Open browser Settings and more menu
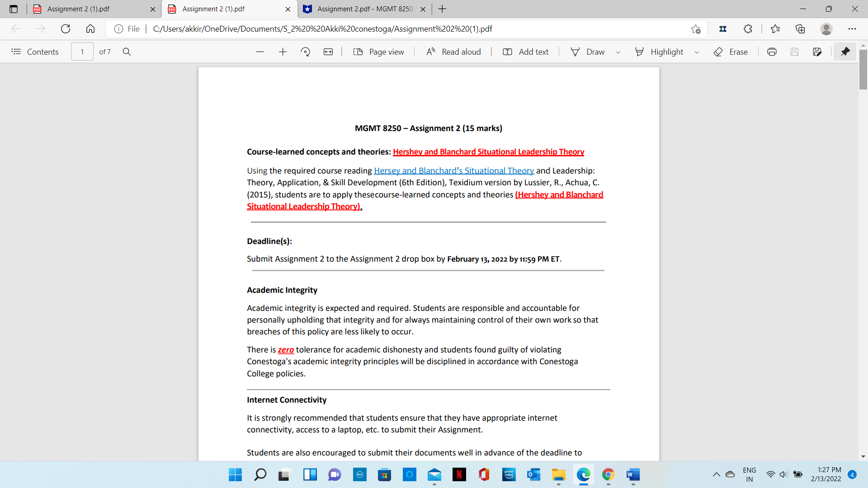This screenshot has width=868, height=488. click(852, 29)
